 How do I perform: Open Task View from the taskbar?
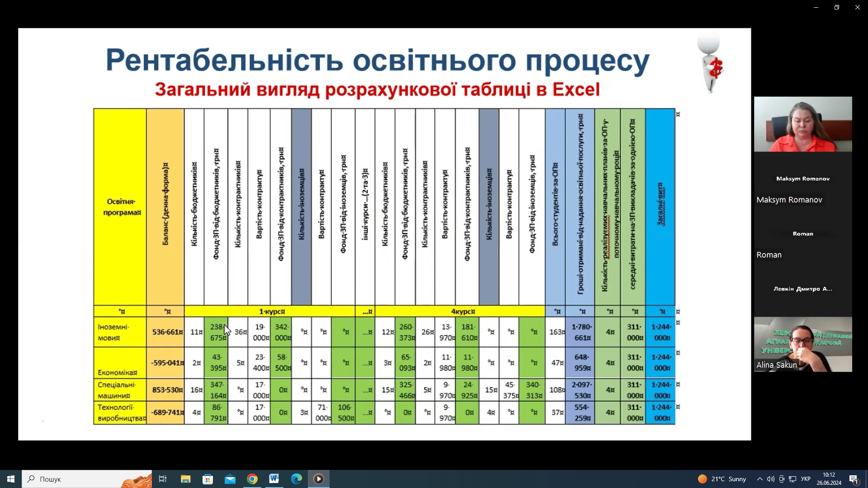click(163, 479)
